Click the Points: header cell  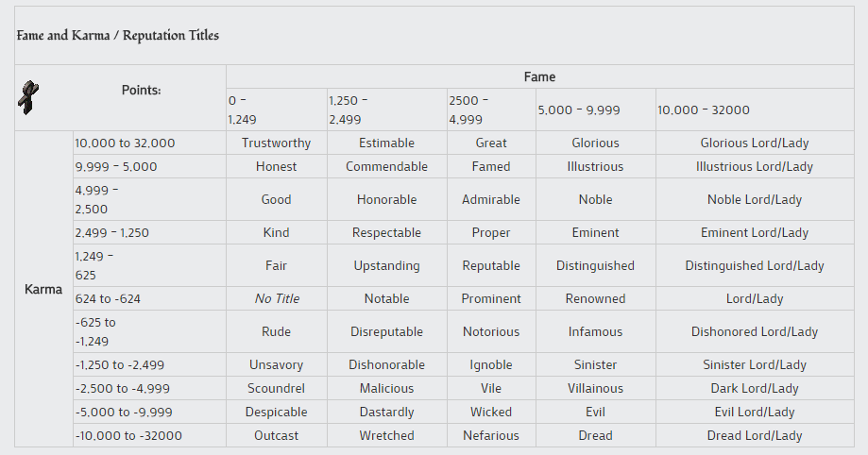point(141,90)
